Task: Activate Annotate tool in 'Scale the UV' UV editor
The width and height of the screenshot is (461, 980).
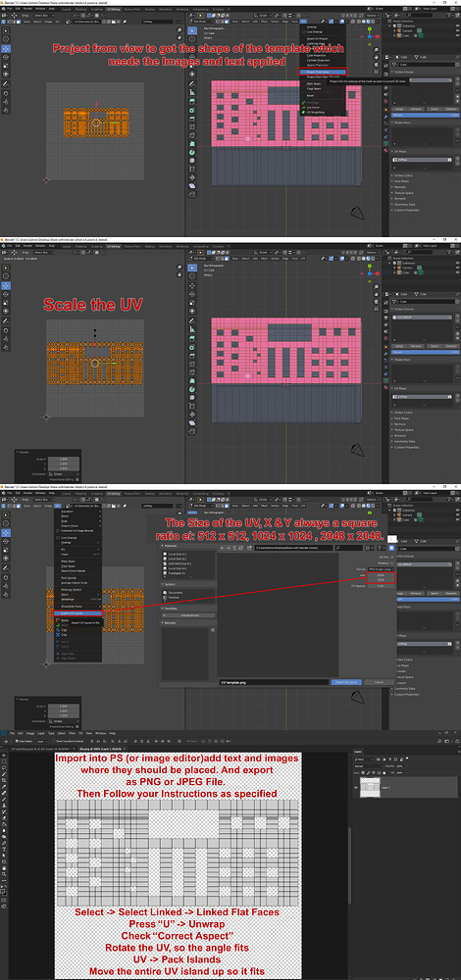Action: pos(6,320)
